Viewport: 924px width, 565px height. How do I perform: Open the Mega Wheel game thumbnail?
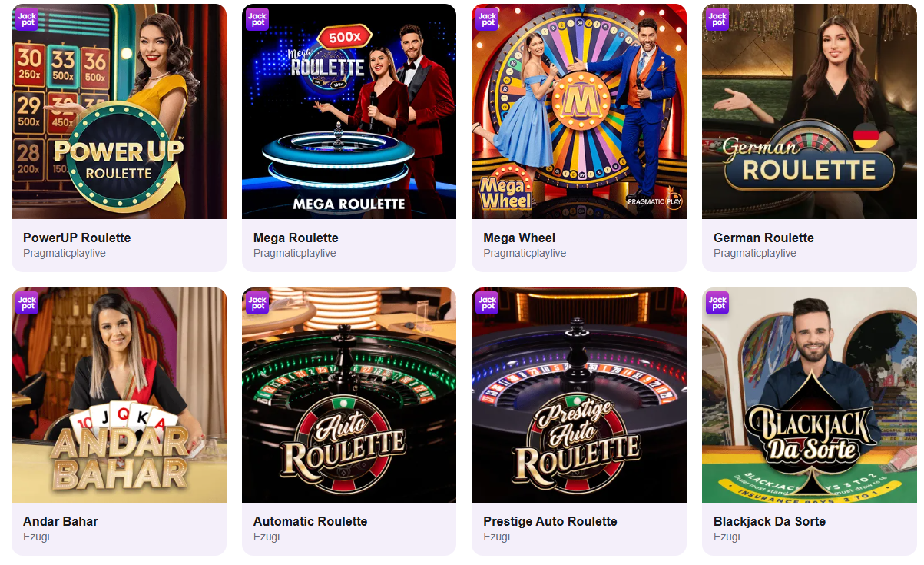(x=578, y=111)
